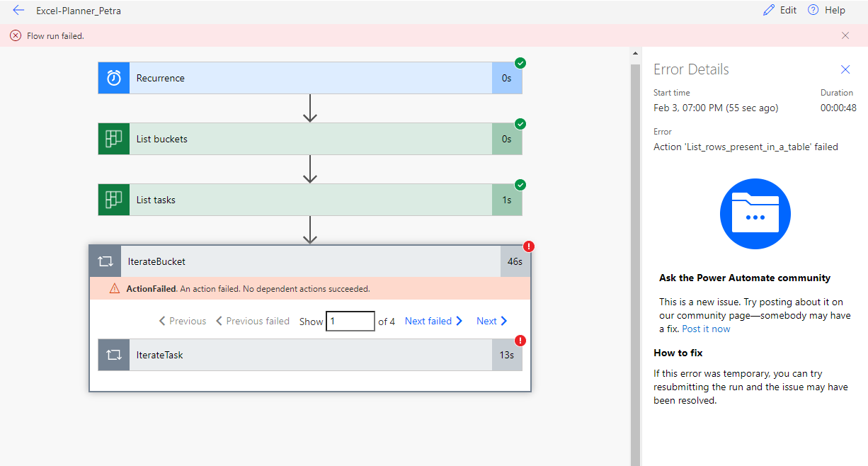Click the 'of 4' iteration count text
The image size is (868, 466).
coord(387,321)
